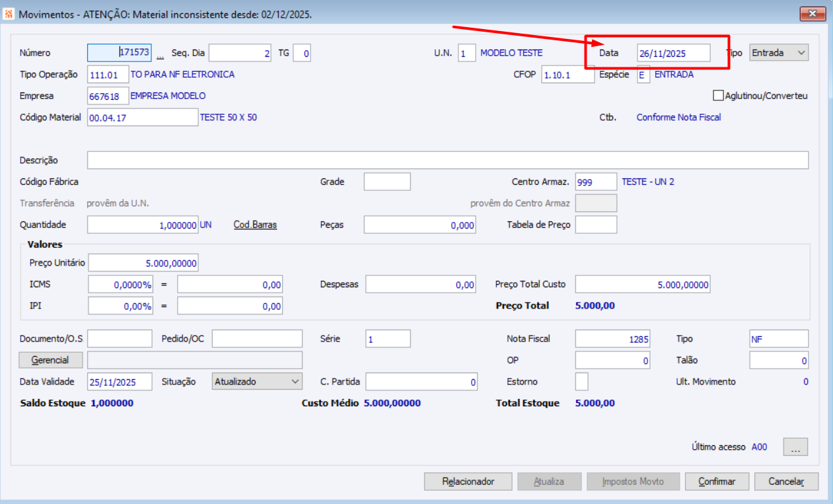Viewport: 833px width, 504px height.
Task: Focus the Empresa code field 667618
Action: point(108,96)
